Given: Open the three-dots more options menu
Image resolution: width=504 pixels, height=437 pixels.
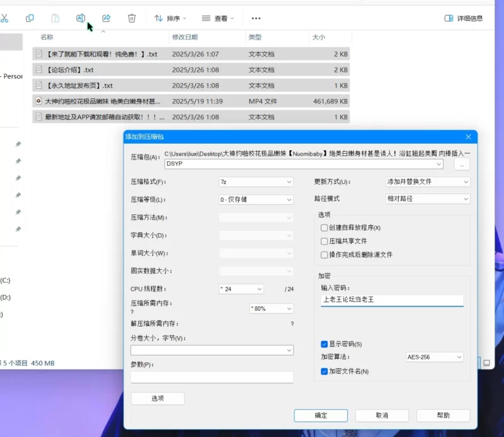Looking at the screenshot, I should tap(256, 18).
